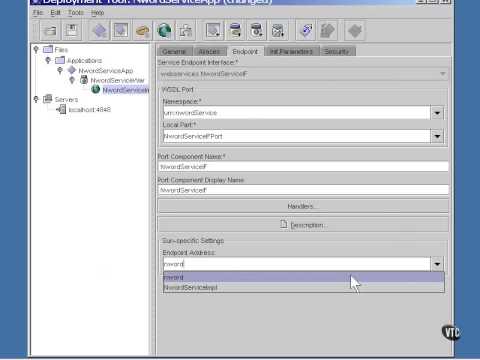Select NwordServiceWar in the tree
Image resolution: width=480 pixels, height=360 pixels.
pyautogui.click(x=118, y=80)
